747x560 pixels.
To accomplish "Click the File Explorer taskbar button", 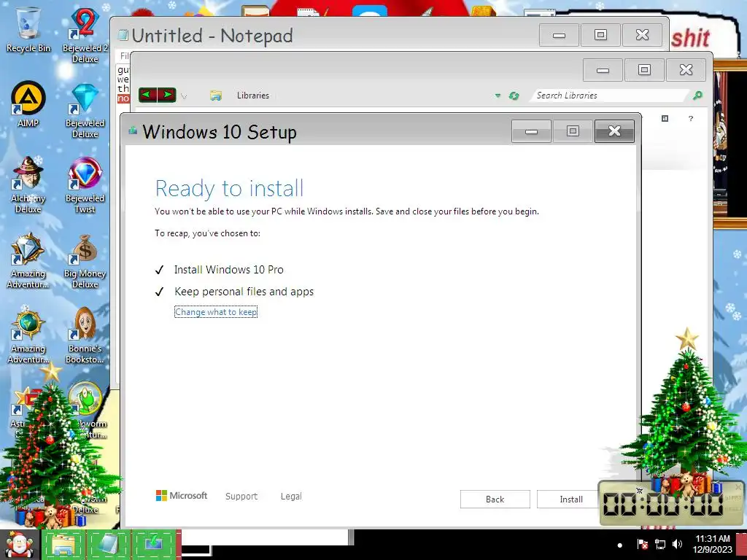I will 63,544.
